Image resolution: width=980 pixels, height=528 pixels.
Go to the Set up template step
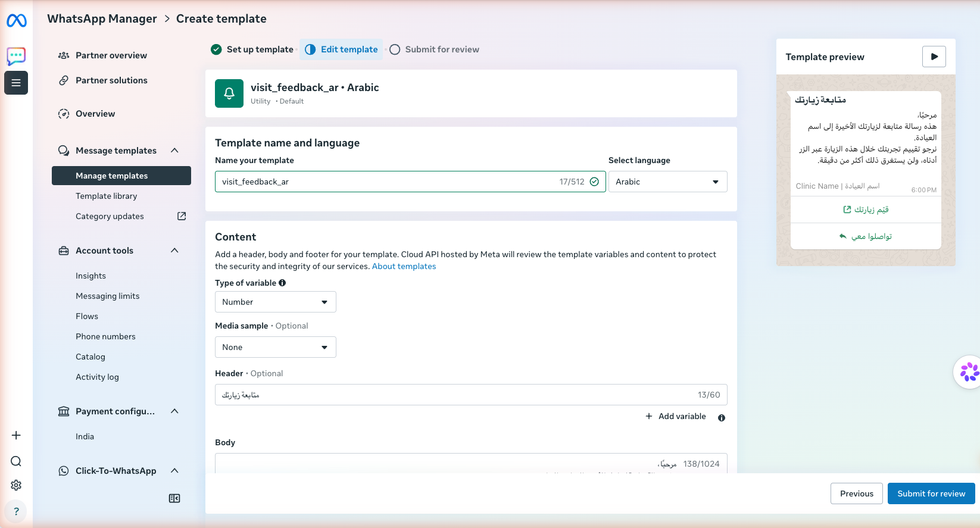[252, 49]
